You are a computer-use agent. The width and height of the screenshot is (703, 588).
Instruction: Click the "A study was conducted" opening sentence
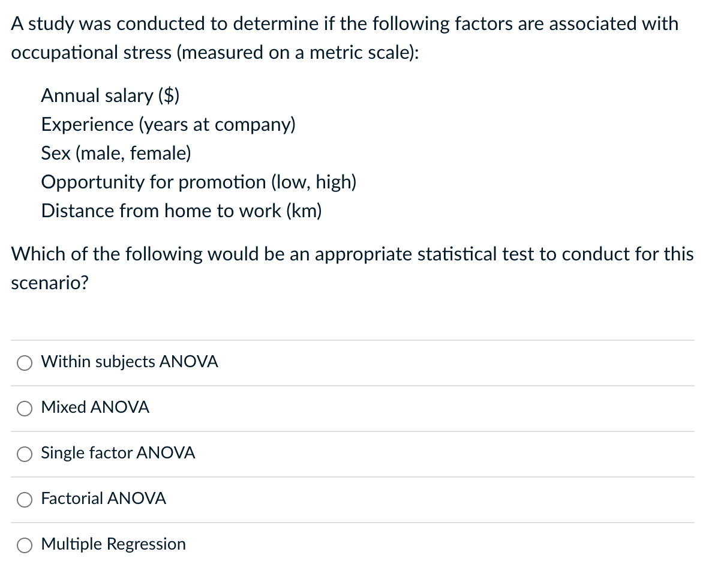(345, 24)
